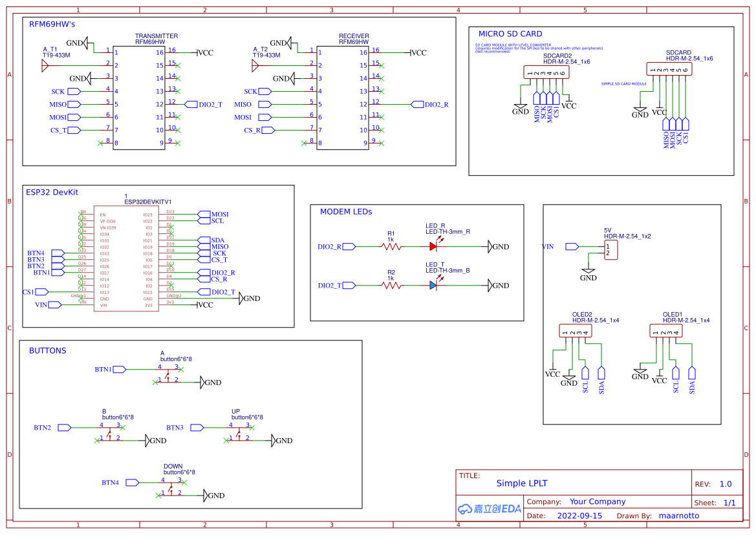Viewport: 756px width, 535px height.
Task: Click the MICRO SD CARD section title
Action: point(510,33)
